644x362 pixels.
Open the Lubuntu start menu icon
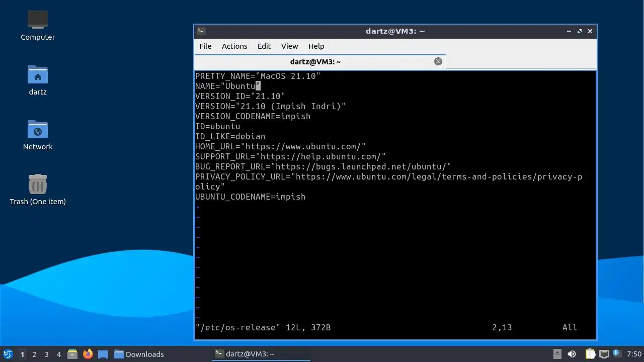8,354
